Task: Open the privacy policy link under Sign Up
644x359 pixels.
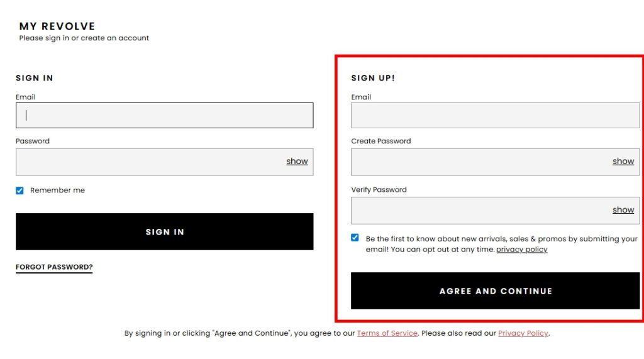Action: [522, 250]
